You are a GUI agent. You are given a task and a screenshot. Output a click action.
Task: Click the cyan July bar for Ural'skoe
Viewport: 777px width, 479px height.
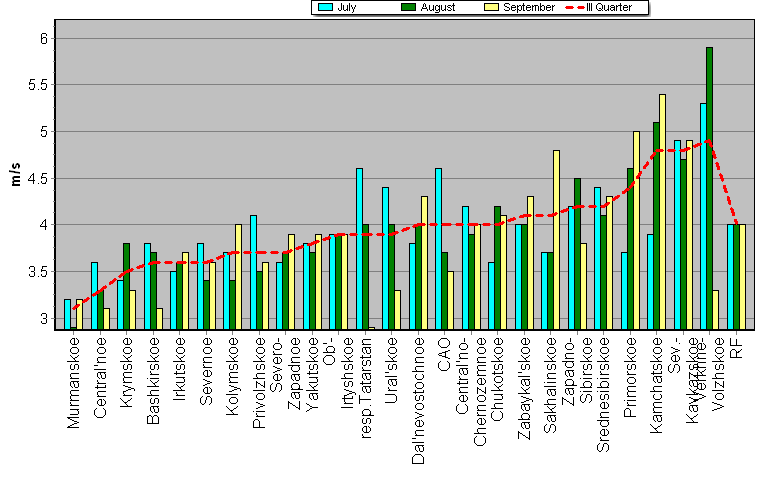(x=386, y=259)
